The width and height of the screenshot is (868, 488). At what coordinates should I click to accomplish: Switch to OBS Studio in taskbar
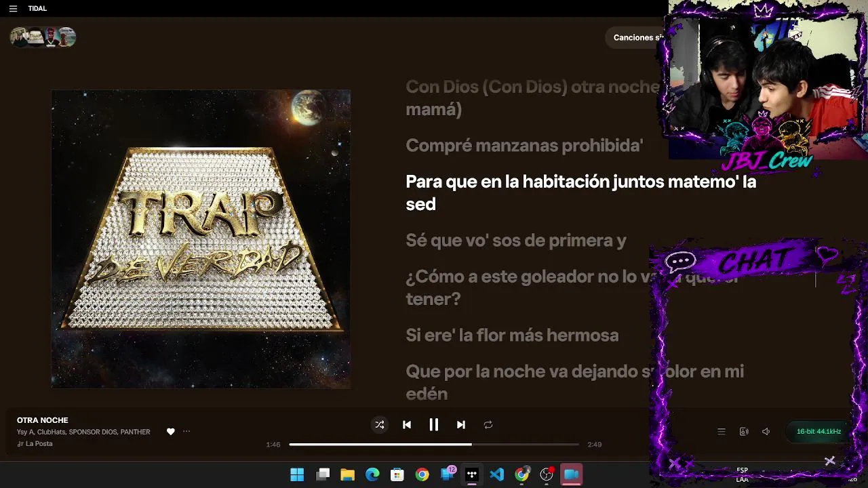pyautogui.click(x=547, y=474)
